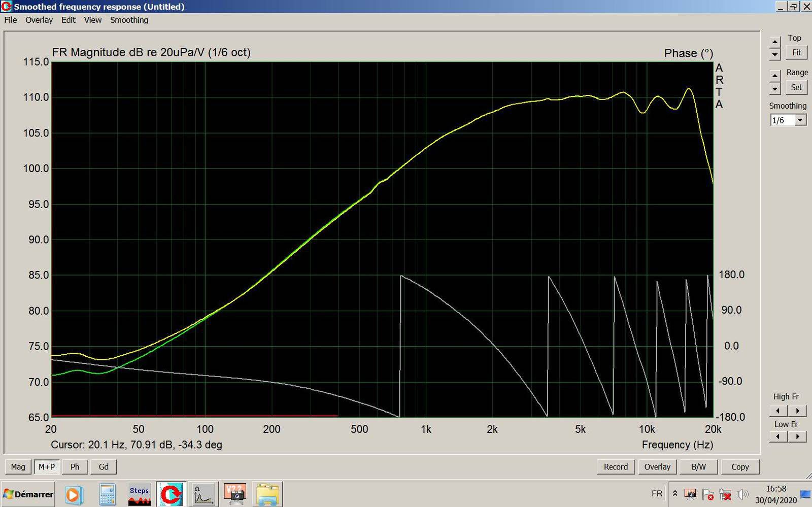Click the network disconnected tray icon

pos(725,494)
